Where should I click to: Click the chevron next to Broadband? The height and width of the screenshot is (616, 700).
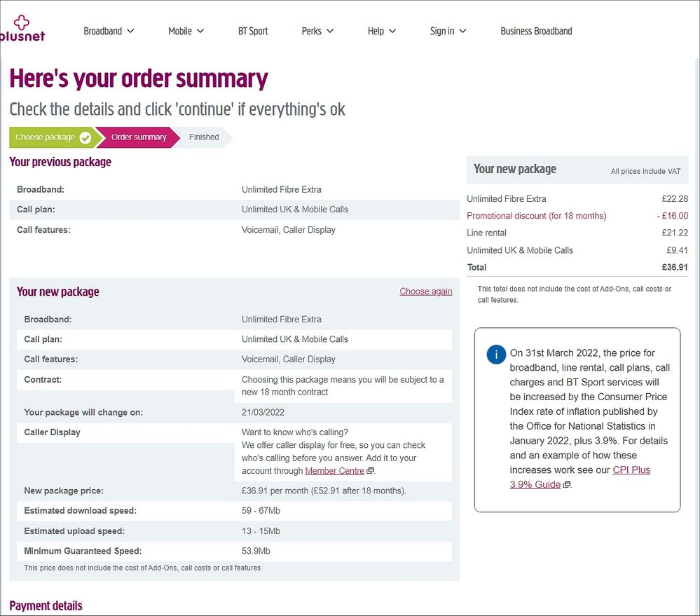click(x=131, y=31)
